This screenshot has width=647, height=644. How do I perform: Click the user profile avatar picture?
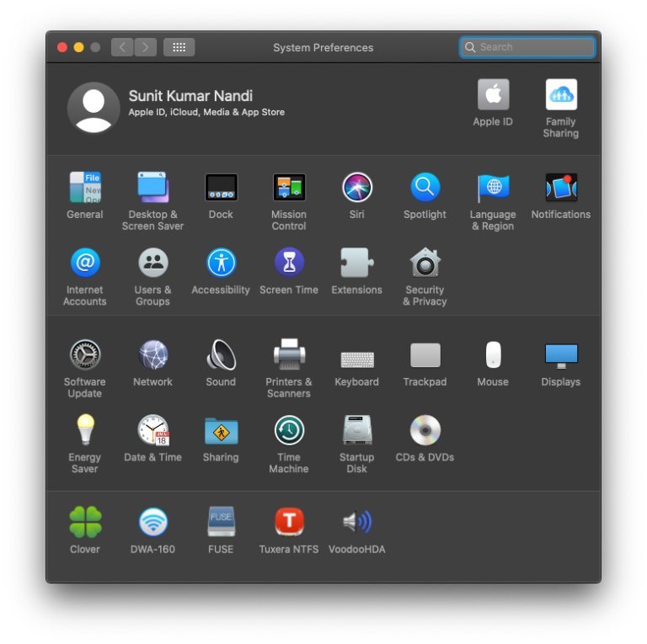pos(94,108)
